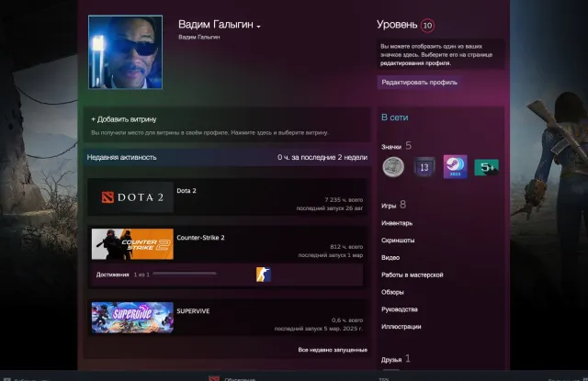This screenshot has width=588, height=381.
Task: Go to Видео section
Action: 390,257
